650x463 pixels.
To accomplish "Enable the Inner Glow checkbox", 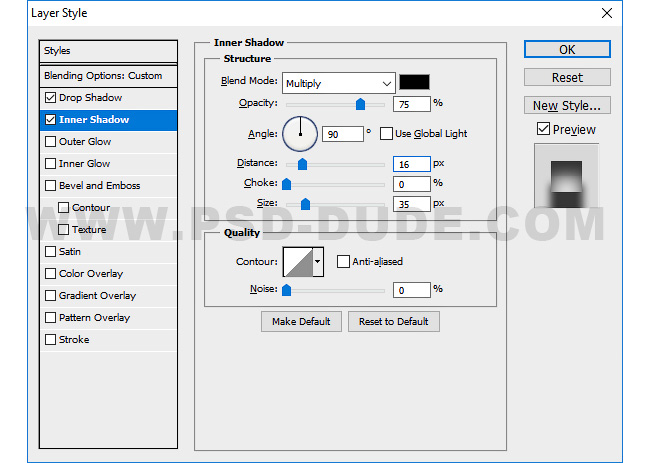I will [51, 164].
